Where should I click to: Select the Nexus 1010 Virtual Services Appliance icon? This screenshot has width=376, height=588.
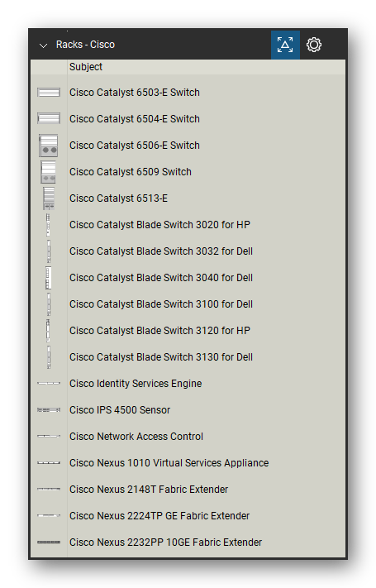click(49, 463)
